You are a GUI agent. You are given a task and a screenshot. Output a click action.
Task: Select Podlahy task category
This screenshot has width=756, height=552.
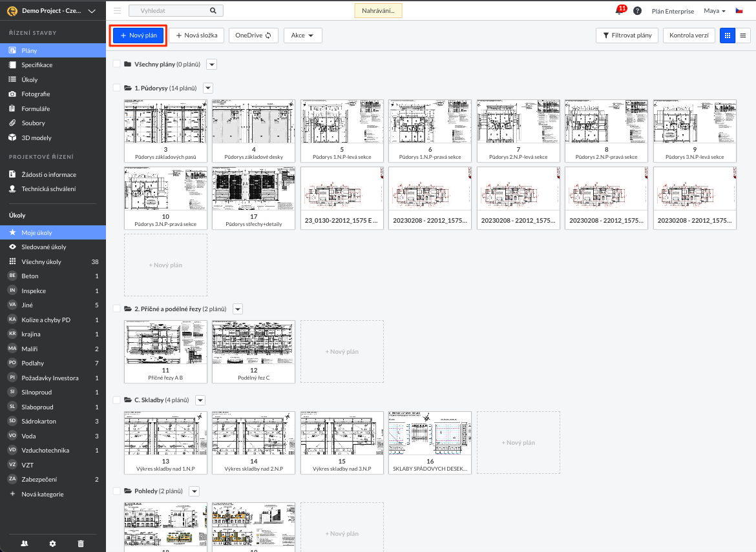pyautogui.click(x=53, y=363)
